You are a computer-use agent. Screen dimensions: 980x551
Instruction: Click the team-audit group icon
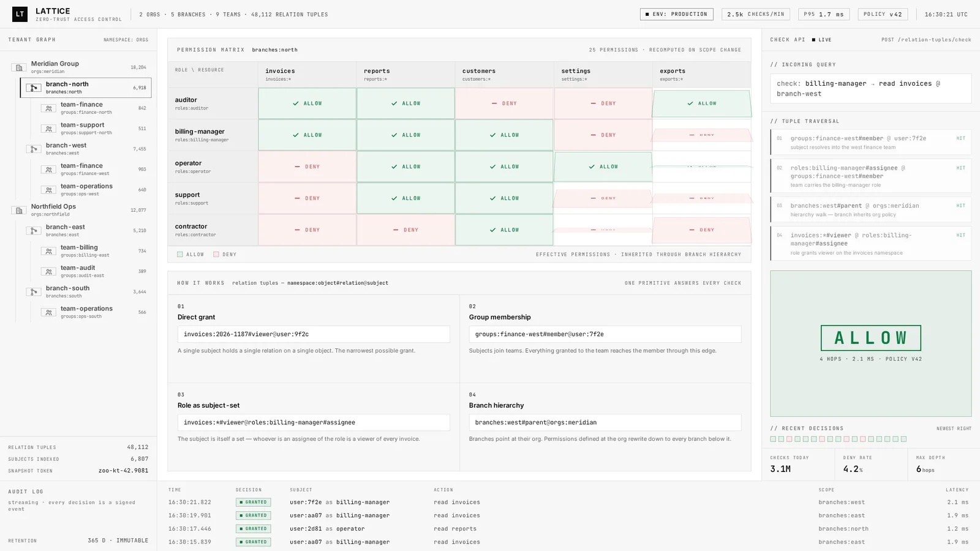pyautogui.click(x=48, y=271)
